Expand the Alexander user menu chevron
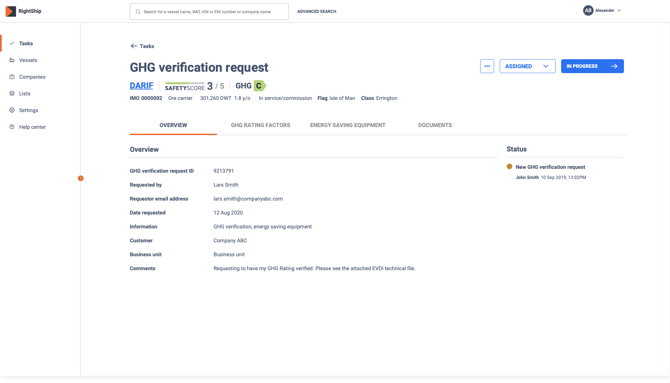 [x=619, y=11]
